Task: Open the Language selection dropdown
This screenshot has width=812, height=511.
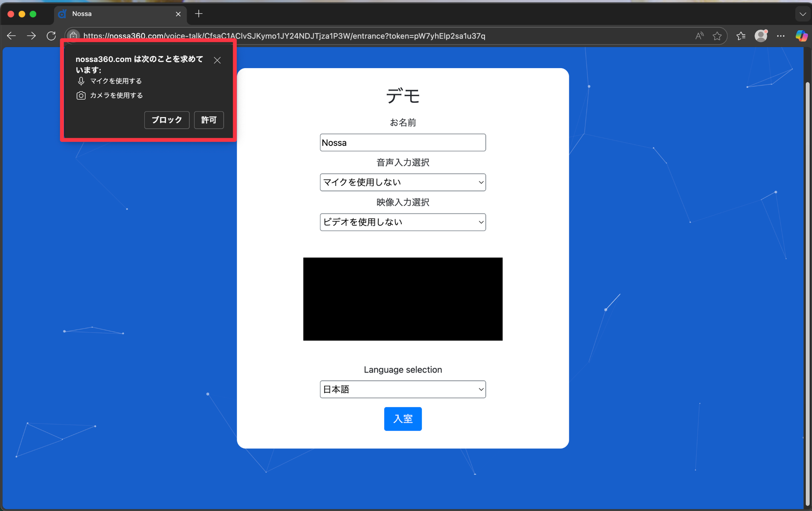Action: coord(402,389)
